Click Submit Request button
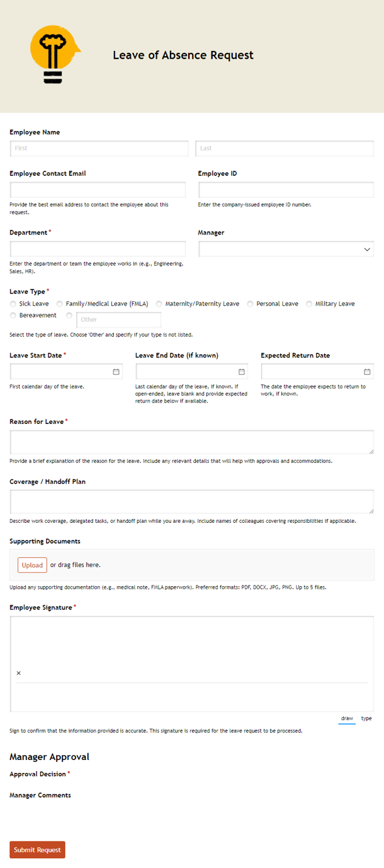 tap(37, 850)
